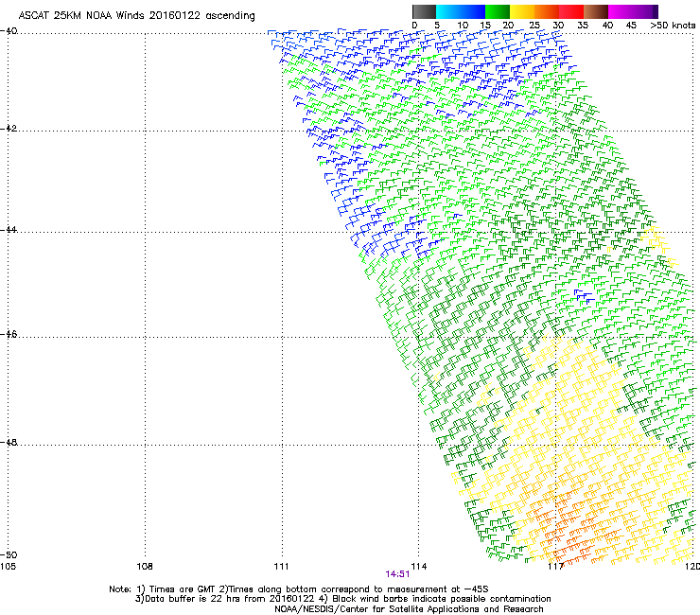Click the '-50' latitude axis label
The height and width of the screenshot is (615, 700).
pyautogui.click(x=9, y=554)
